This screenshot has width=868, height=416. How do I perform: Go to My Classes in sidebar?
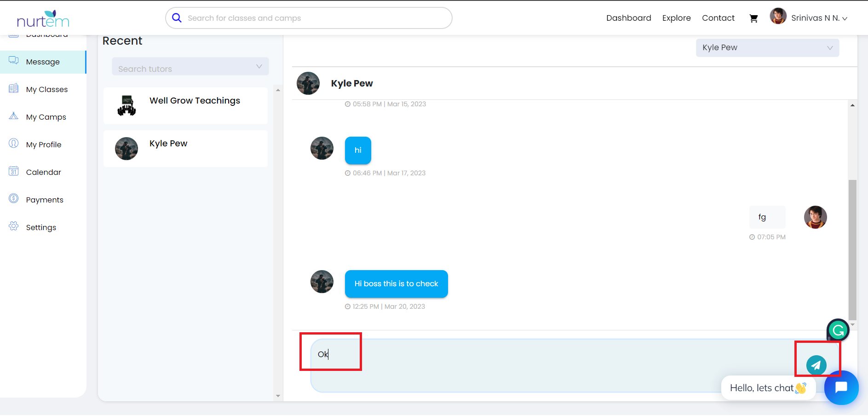(x=46, y=89)
